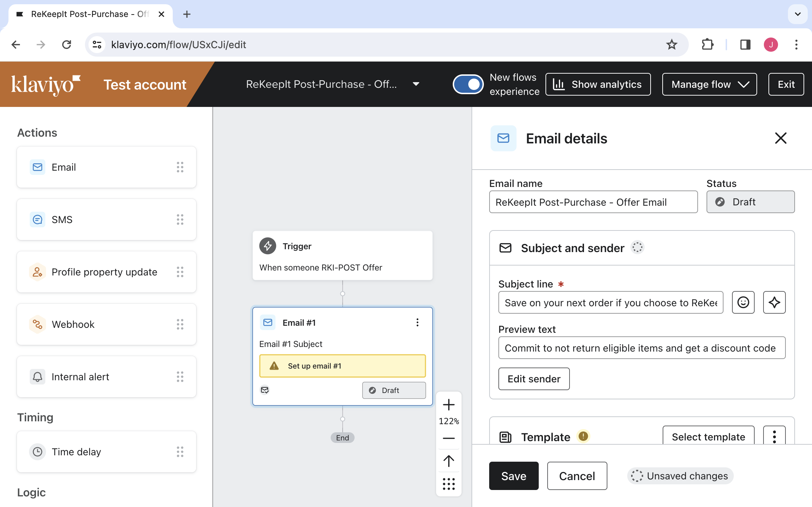
Task: Click inside the Email name field
Action: tap(593, 202)
